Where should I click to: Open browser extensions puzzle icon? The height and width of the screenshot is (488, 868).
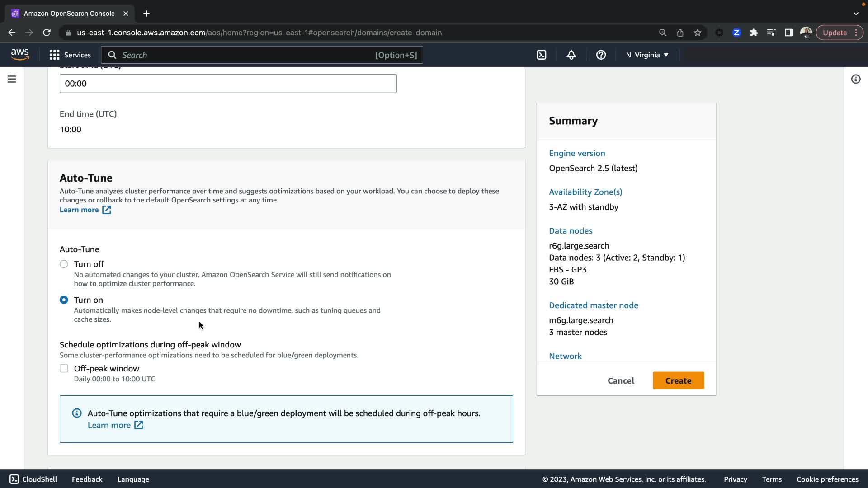(x=754, y=33)
